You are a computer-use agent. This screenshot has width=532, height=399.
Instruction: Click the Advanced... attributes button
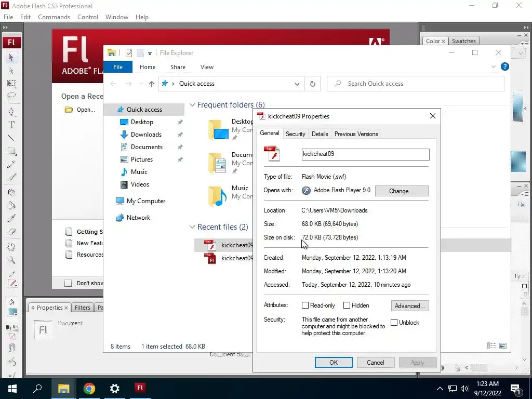point(409,305)
